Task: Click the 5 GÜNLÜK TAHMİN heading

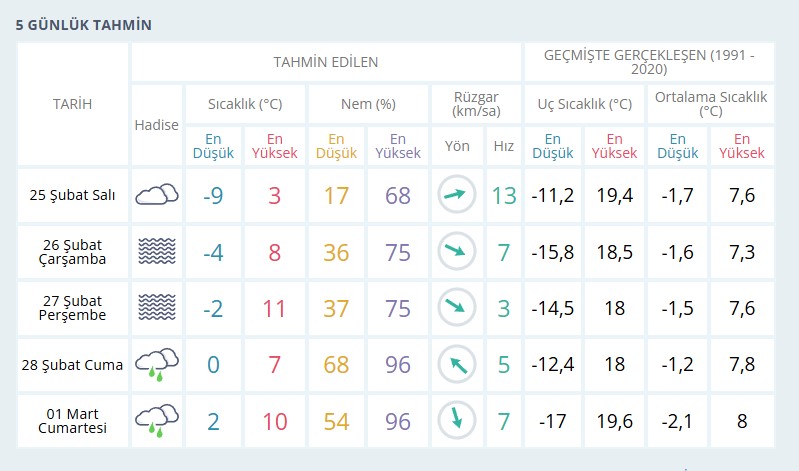Action: pos(84,25)
